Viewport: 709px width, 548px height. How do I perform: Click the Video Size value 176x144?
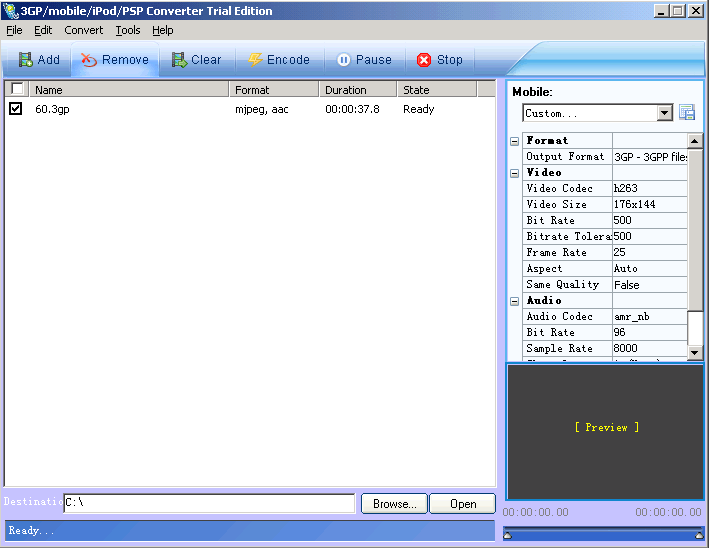(650, 204)
